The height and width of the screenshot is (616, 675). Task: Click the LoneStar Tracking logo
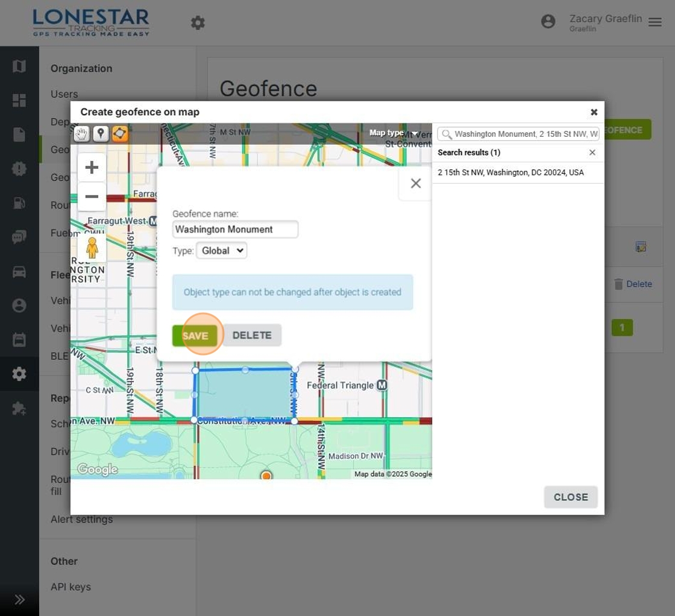(x=91, y=23)
